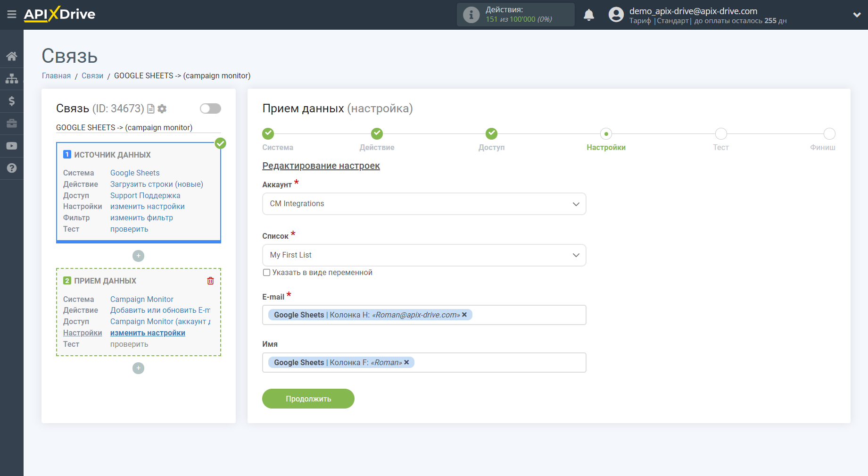Viewport: 868px width, 476px height.
Task: Open the connections sitemap sidebar icon
Action: 12,79
